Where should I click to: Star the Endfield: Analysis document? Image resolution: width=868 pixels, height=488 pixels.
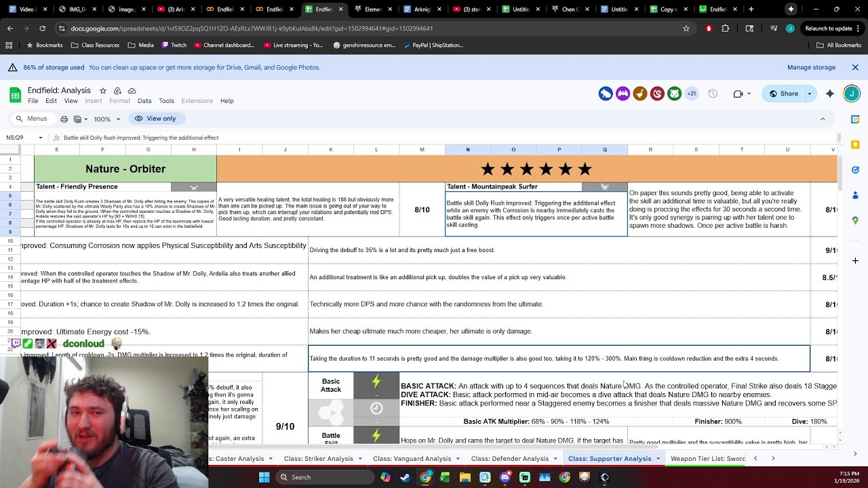[103, 91]
